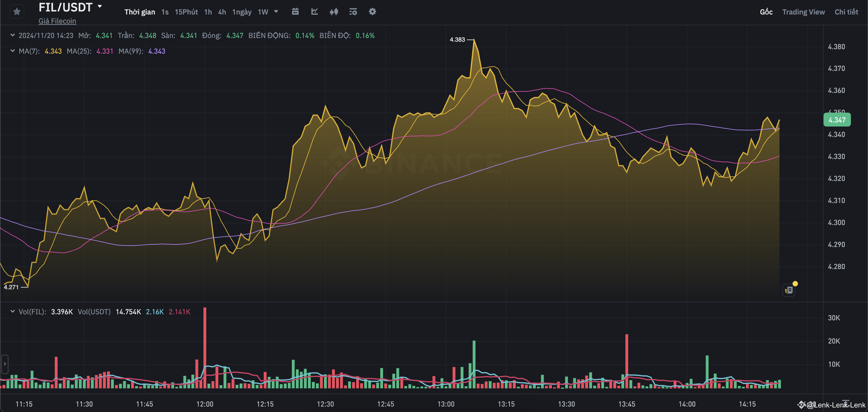This screenshot has width=868, height=412.
Task: Open the calendar date picker icon
Action: coord(295,12)
